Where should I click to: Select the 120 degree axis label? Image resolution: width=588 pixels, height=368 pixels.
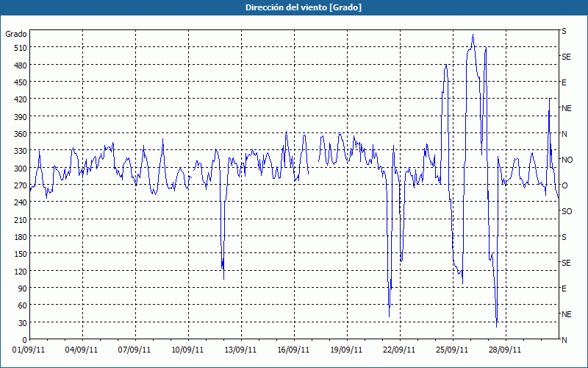[x=20, y=272]
